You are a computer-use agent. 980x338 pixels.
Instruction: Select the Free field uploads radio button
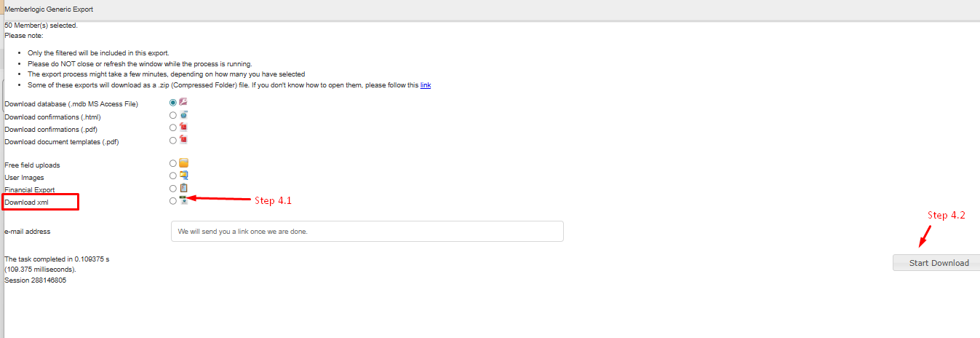173,163
